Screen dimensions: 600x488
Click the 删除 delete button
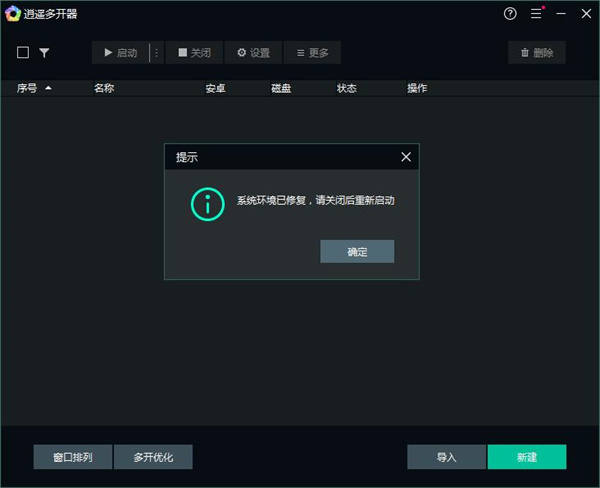pyautogui.click(x=536, y=52)
